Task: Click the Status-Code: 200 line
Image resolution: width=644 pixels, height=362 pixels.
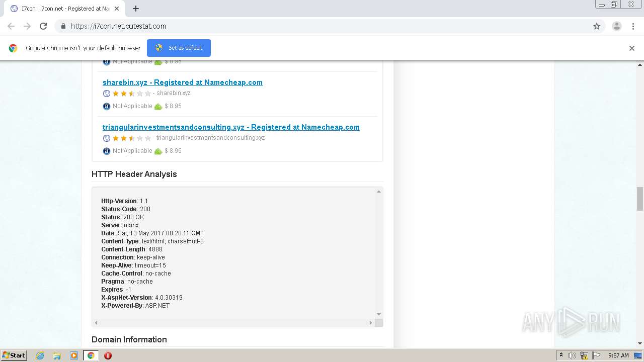Action: [126, 209]
